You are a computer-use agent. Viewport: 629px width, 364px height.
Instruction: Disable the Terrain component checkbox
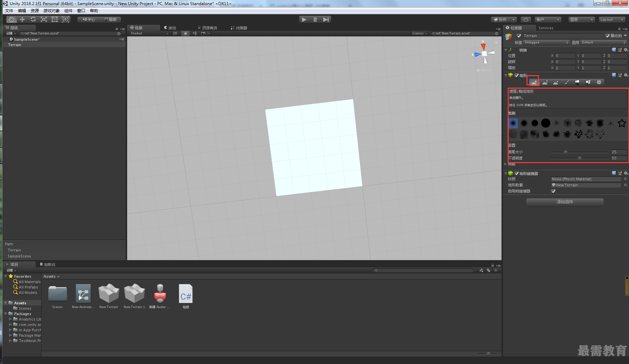[x=516, y=75]
